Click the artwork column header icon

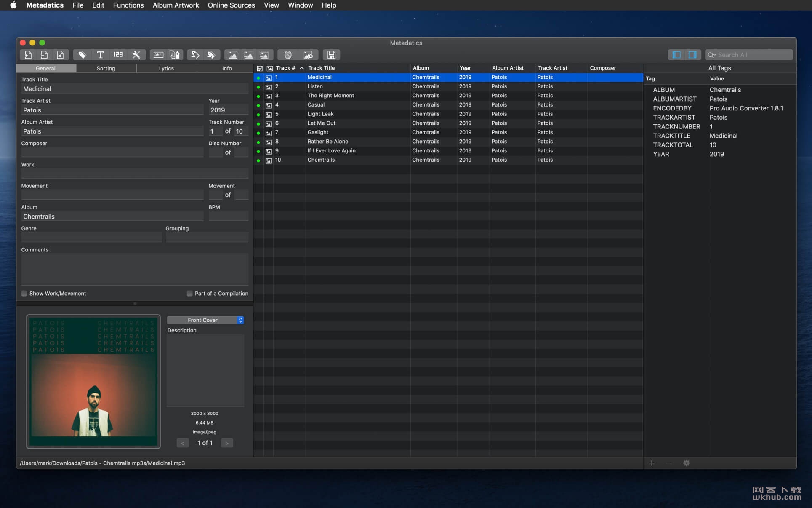tap(269, 68)
